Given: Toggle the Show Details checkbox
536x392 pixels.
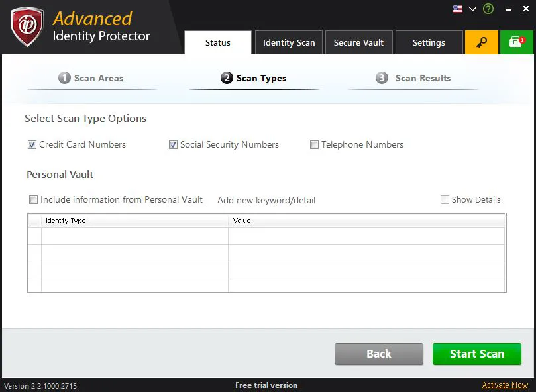Looking at the screenshot, I should tap(445, 199).
